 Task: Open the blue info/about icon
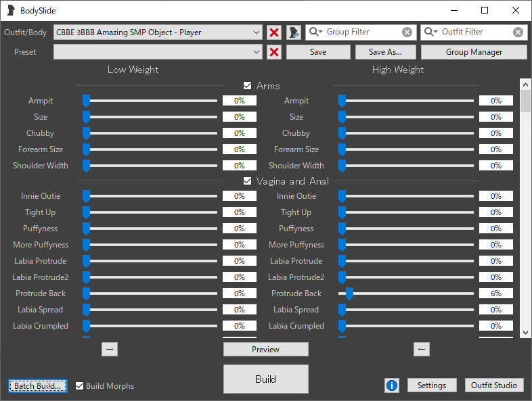(x=392, y=385)
